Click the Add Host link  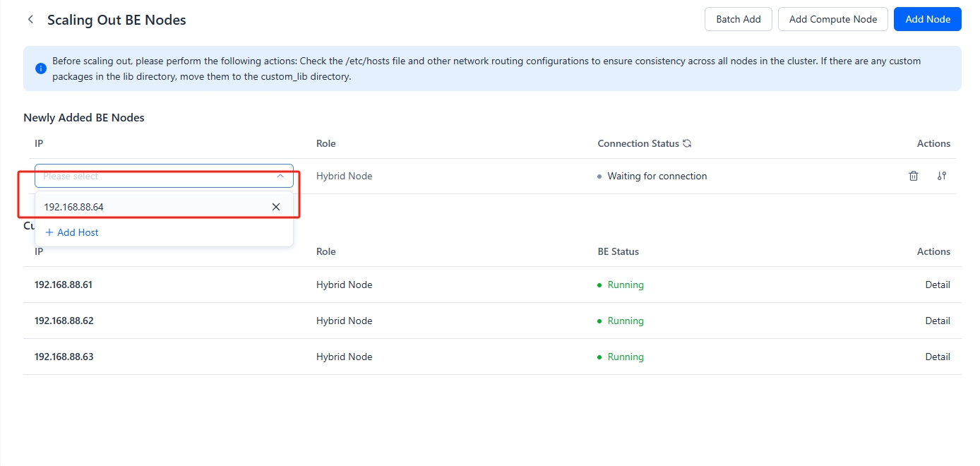72,232
